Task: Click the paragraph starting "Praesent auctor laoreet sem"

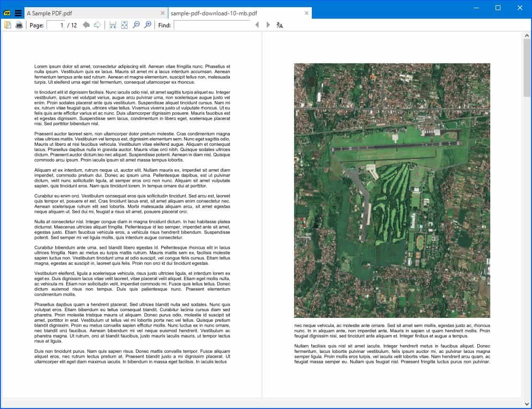Action: 132,147
